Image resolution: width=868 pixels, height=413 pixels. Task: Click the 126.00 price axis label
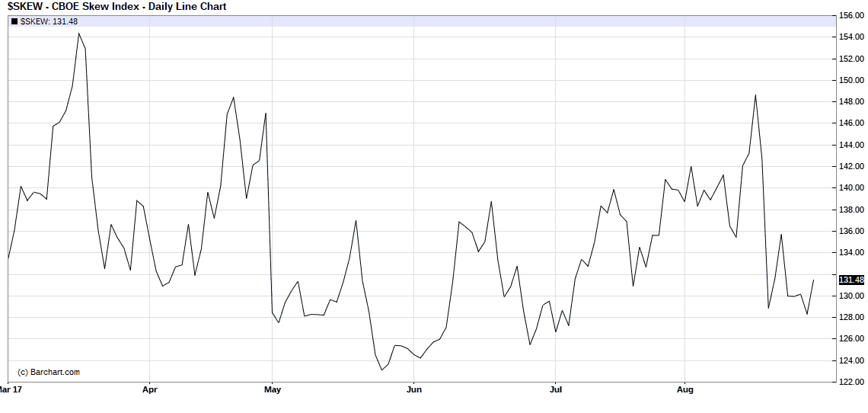[851, 339]
